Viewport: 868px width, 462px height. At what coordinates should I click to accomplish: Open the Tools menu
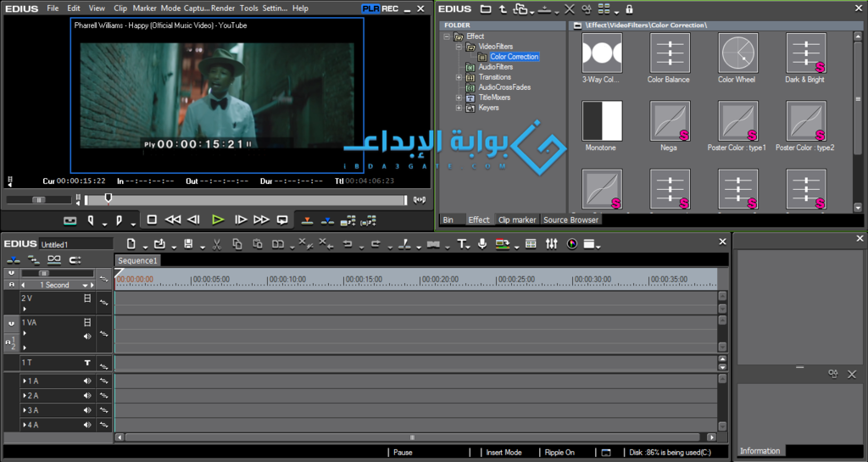tap(248, 8)
